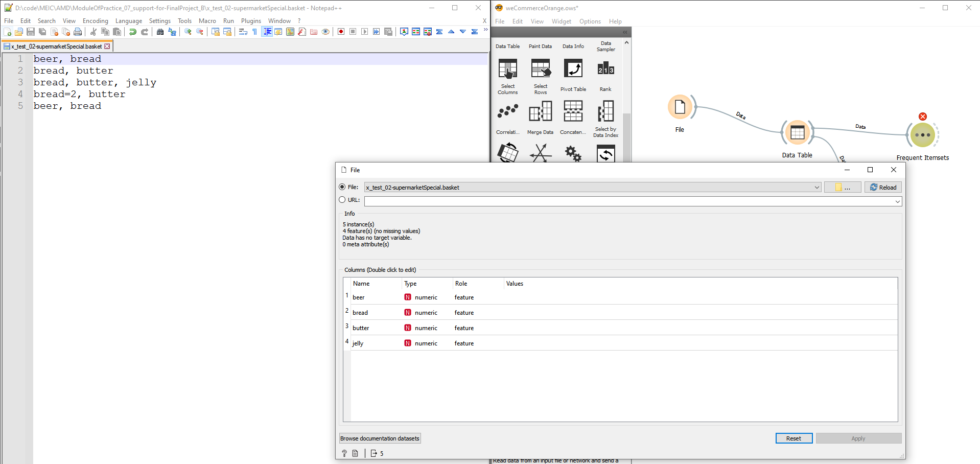The image size is (980, 464).
Task: Add the Concatenate widget
Action: point(573,119)
